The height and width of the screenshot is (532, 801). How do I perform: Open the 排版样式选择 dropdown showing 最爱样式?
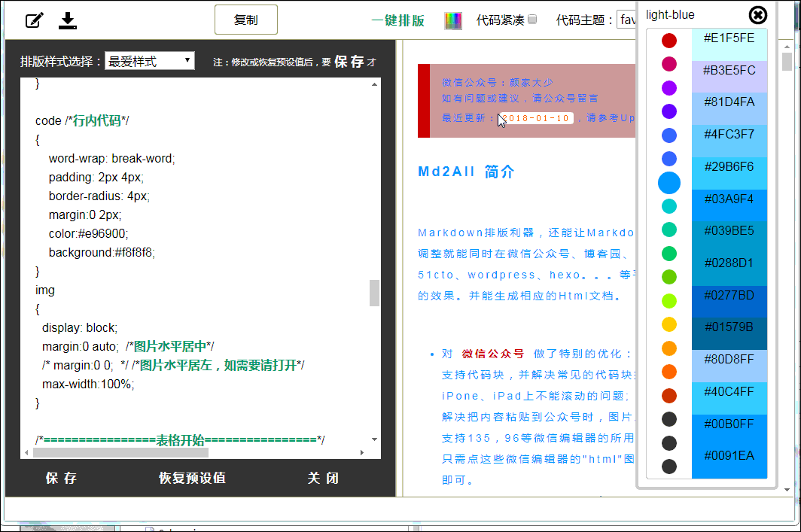(x=150, y=61)
